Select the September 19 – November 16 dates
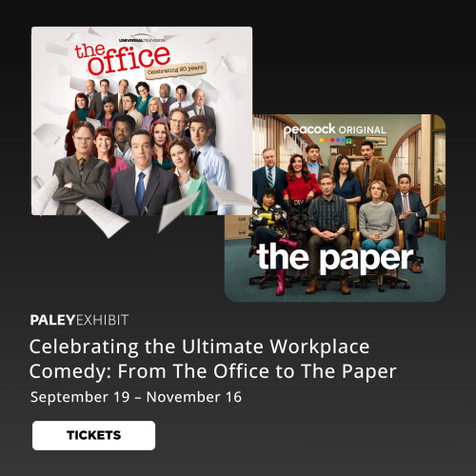 point(136,397)
